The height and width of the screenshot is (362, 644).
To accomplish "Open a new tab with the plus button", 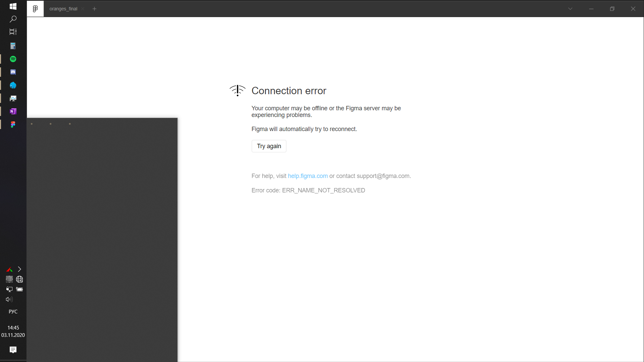I will pos(95,9).
